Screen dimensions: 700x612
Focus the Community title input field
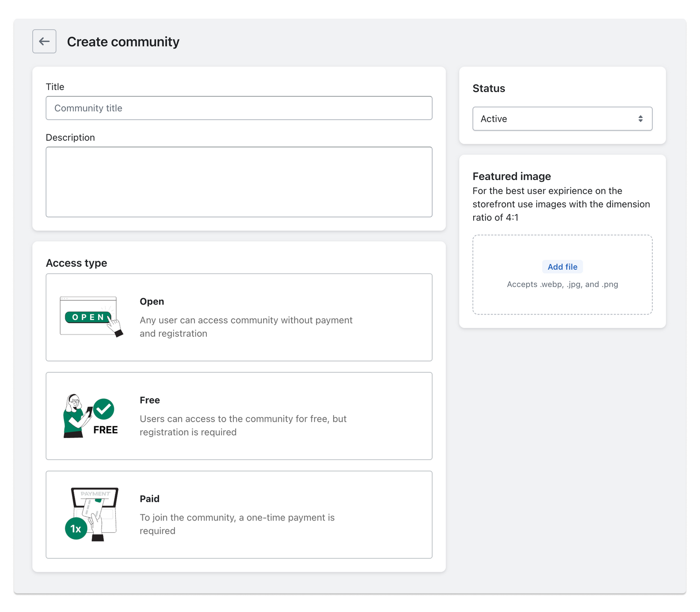pyautogui.click(x=239, y=108)
